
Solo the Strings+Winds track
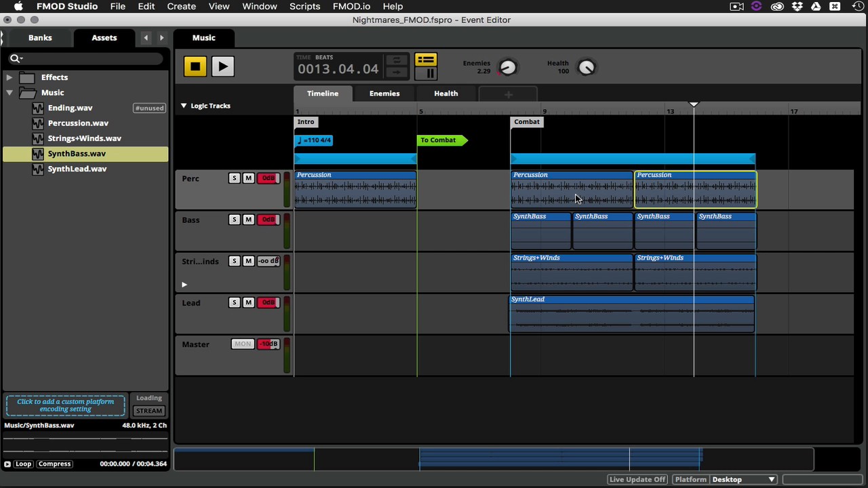[x=234, y=261]
